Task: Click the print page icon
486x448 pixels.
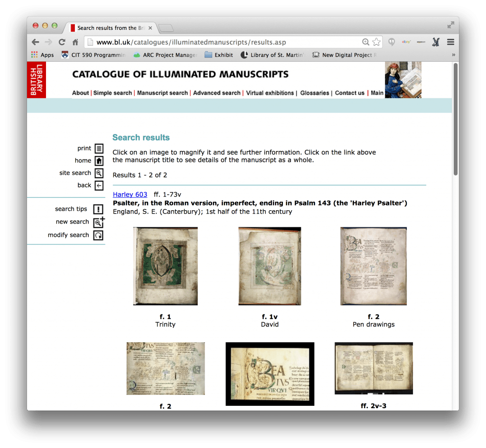Action: tap(99, 149)
